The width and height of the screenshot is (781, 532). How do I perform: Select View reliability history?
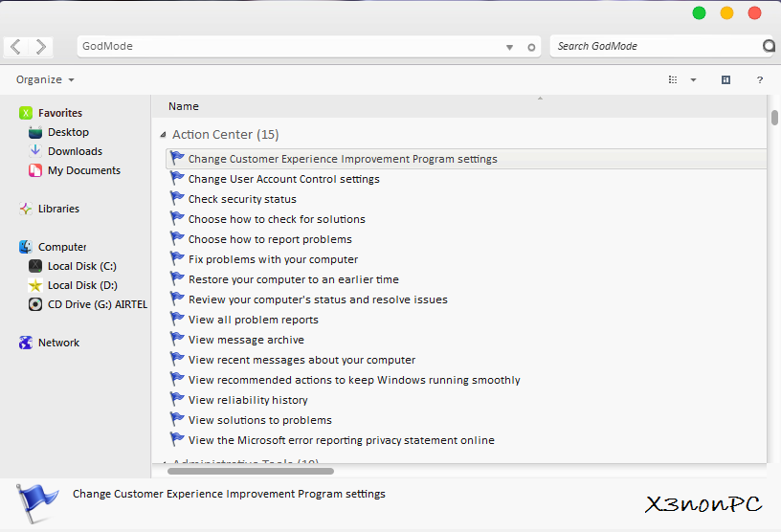click(248, 400)
